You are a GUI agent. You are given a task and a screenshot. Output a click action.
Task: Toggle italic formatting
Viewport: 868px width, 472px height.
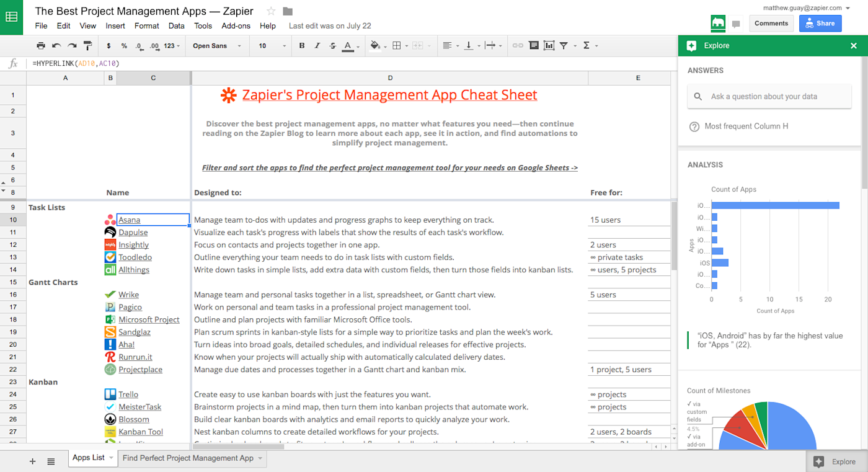(x=317, y=46)
